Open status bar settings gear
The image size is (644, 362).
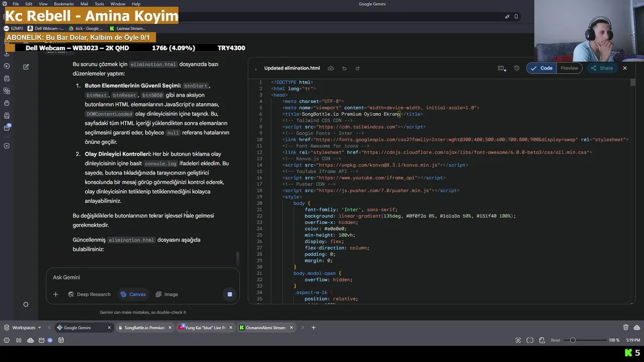(x=7, y=340)
